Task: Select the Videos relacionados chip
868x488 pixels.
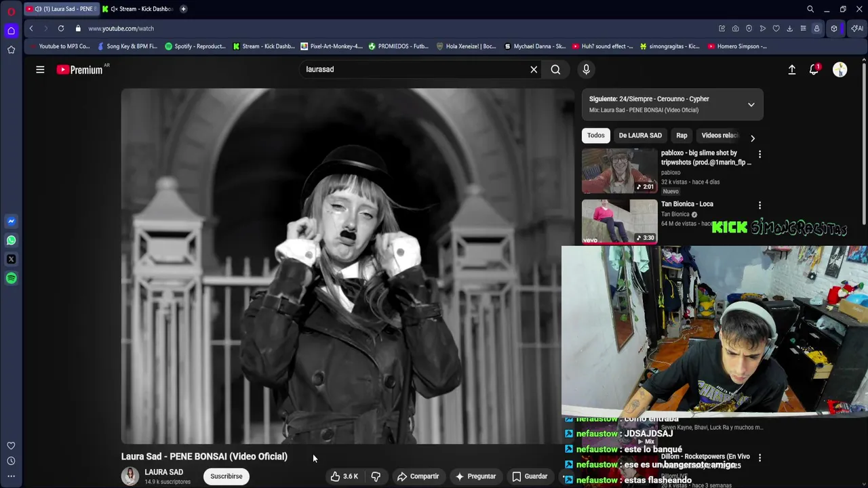Action: click(x=720, y=136)
